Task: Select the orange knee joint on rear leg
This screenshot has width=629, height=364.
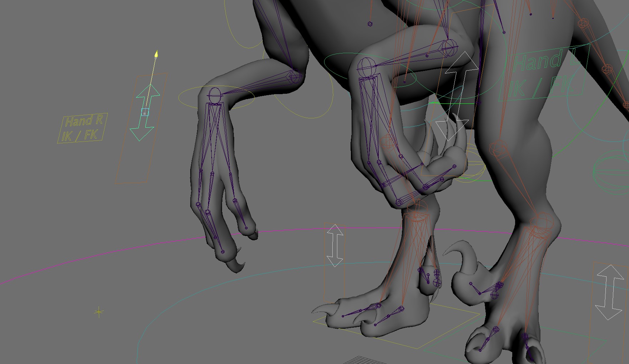Action: pos(498,148)
